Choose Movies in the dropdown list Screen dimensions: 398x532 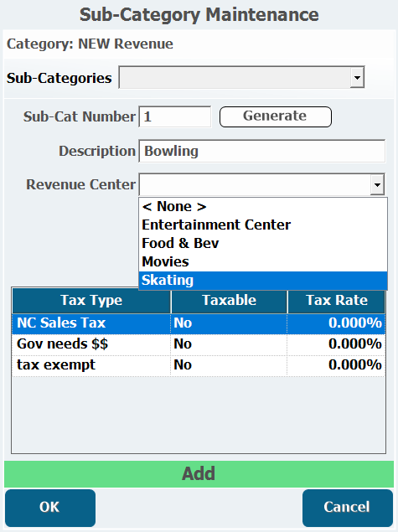coord(263,262)
